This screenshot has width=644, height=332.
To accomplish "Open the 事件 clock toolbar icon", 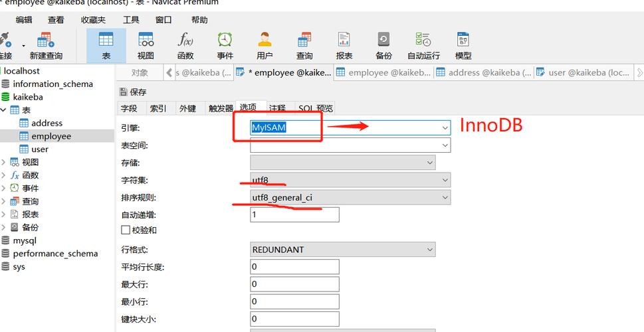I will point(225,40).
